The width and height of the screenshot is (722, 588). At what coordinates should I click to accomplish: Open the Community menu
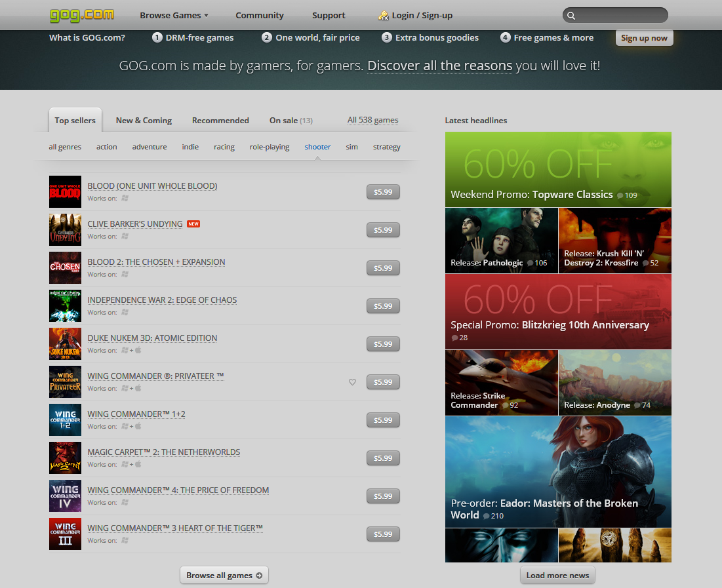point(260,15)
